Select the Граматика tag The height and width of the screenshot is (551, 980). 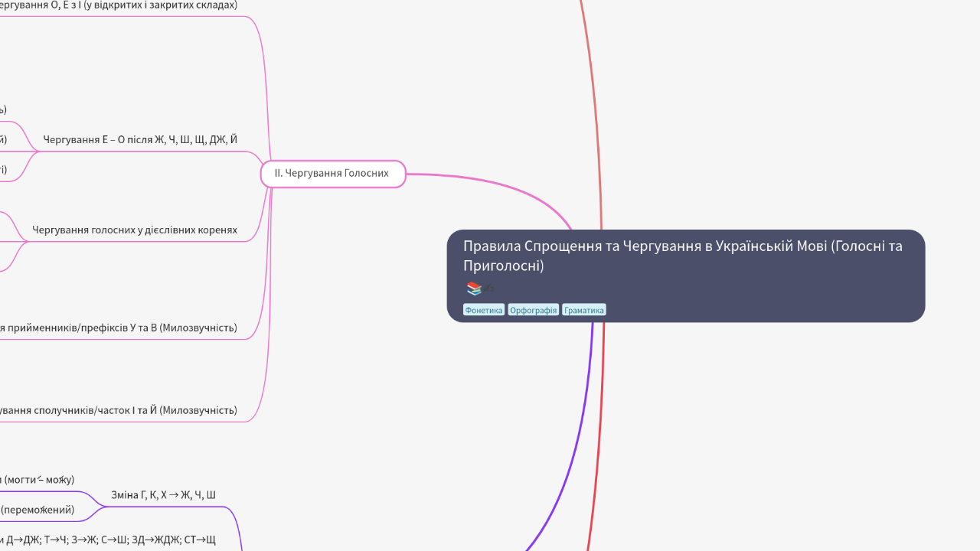click(x=583, y=310)
